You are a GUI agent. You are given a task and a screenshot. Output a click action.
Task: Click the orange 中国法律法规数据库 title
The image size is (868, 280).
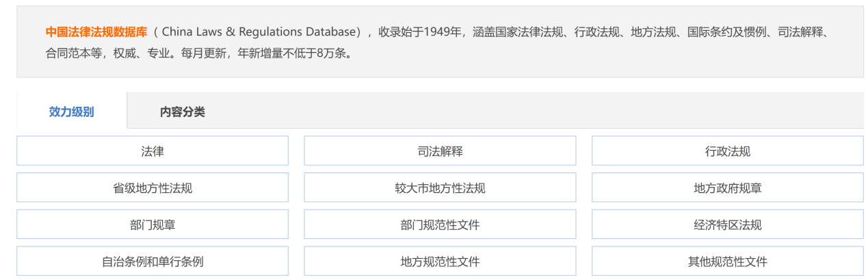(x=96, y=32)
